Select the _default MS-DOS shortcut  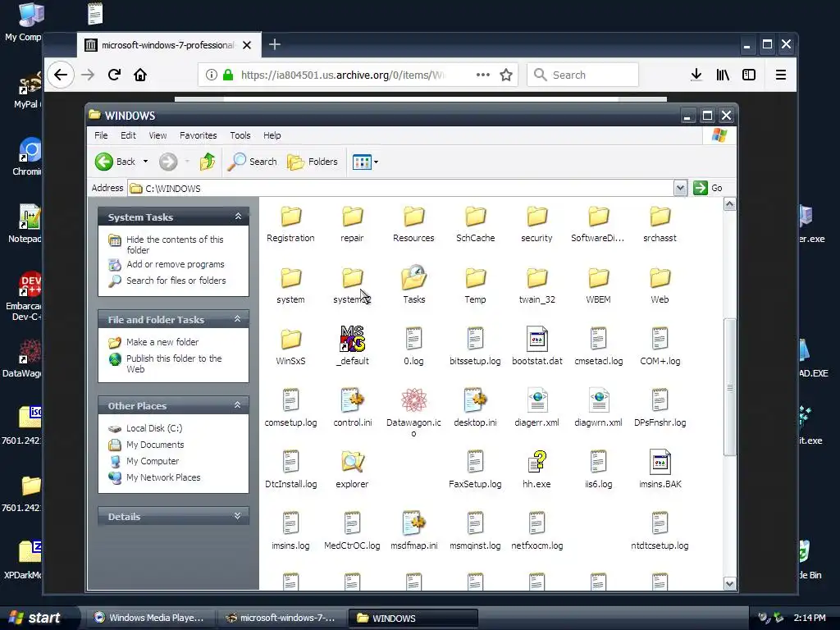point(352,346)
